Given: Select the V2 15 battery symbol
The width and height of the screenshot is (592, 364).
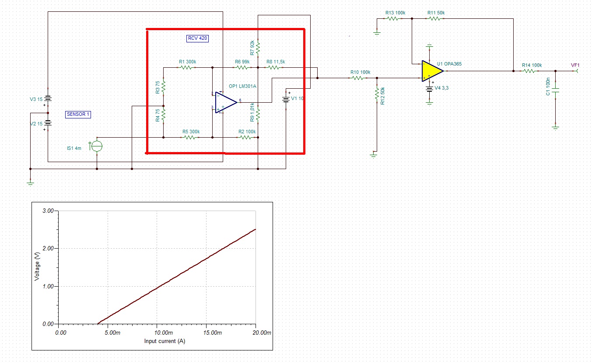Looking at the screenshot, I should [48, 123].
